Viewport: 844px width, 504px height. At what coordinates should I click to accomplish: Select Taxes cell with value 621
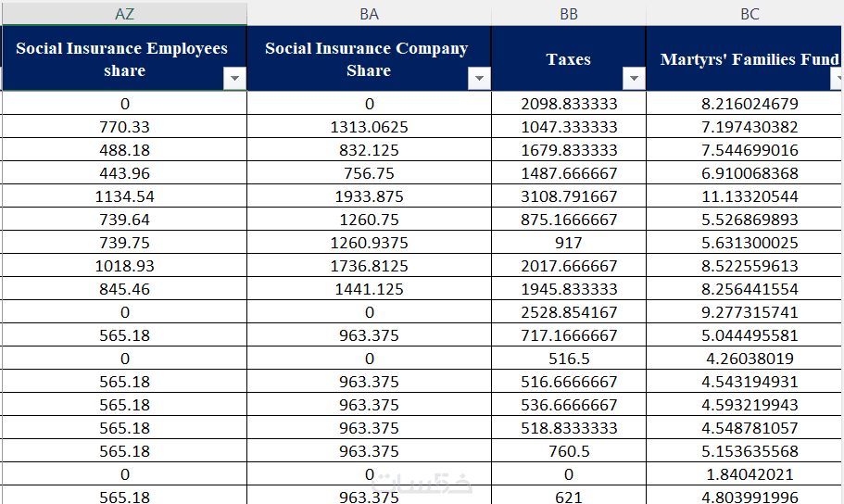point(569,496)
